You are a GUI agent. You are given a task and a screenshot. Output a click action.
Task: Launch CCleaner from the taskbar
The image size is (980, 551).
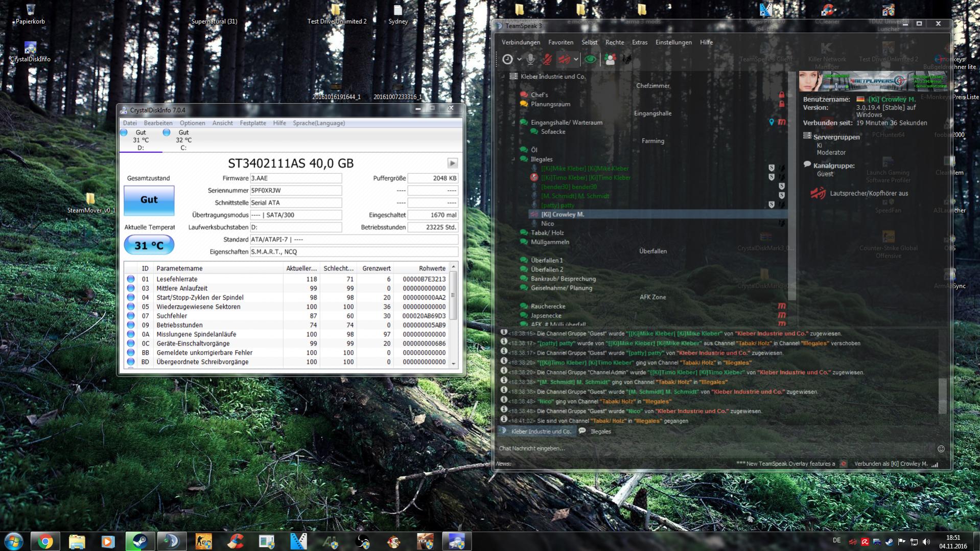pos(235,541)
